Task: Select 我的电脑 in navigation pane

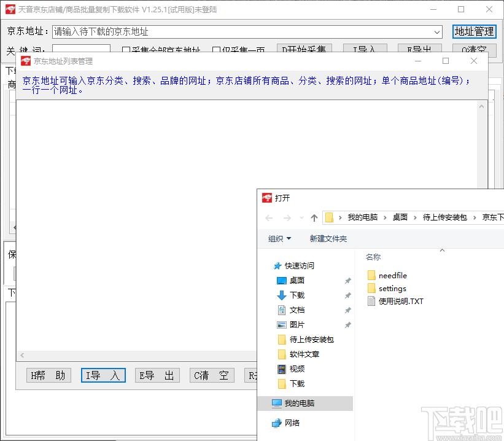Action: pos(305,404)
